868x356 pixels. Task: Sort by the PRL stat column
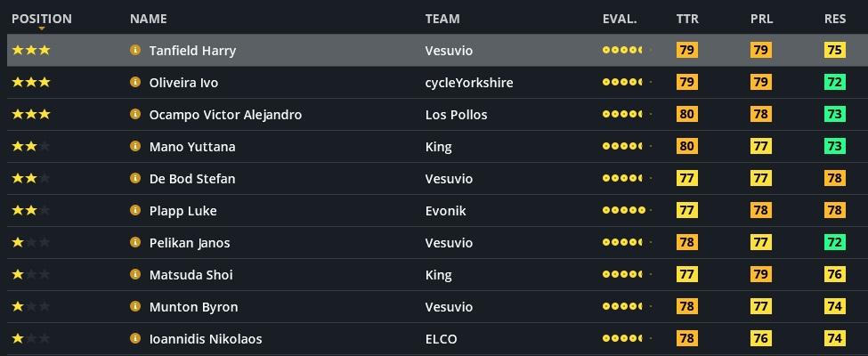coord(761,19)
